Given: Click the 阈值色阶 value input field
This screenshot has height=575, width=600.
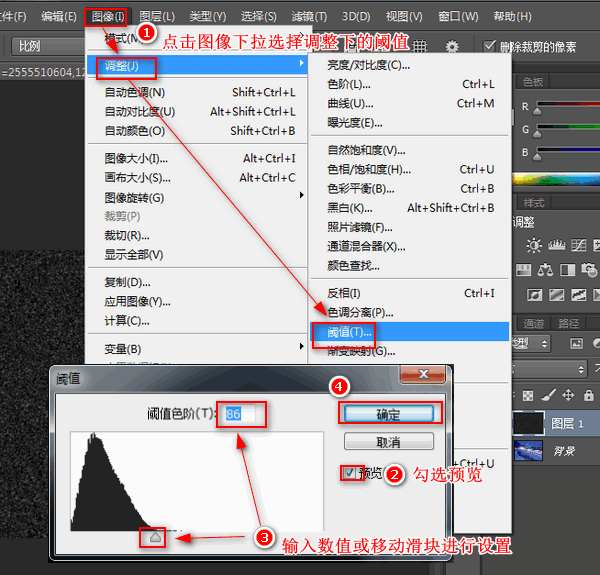Looking at the screenshot, I should (x=241, y=414).
